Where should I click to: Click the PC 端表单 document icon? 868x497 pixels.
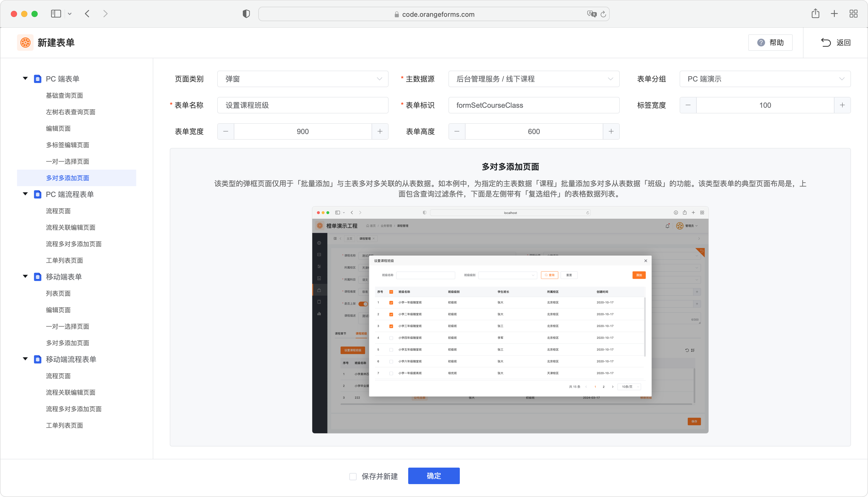pyautogui.click(x=38, y=79)
